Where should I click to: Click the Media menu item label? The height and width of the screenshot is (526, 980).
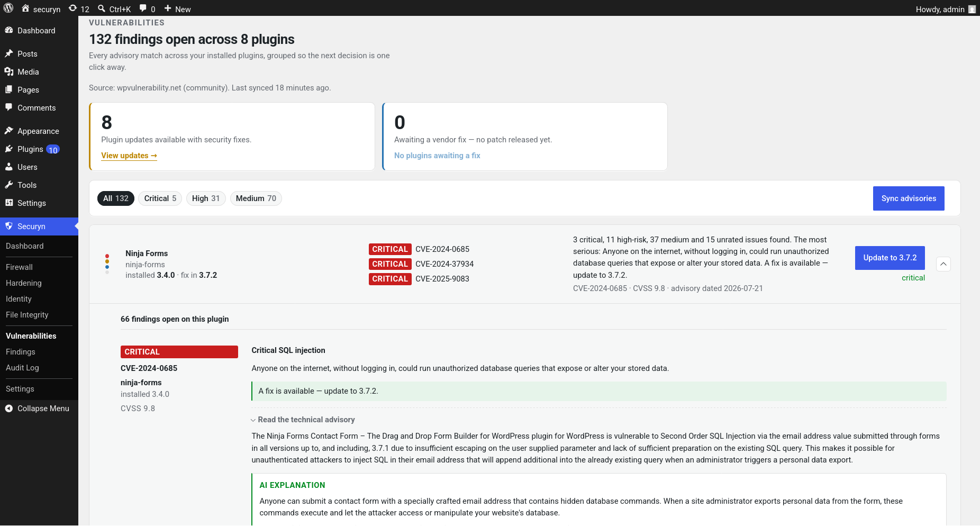(28, 72)
